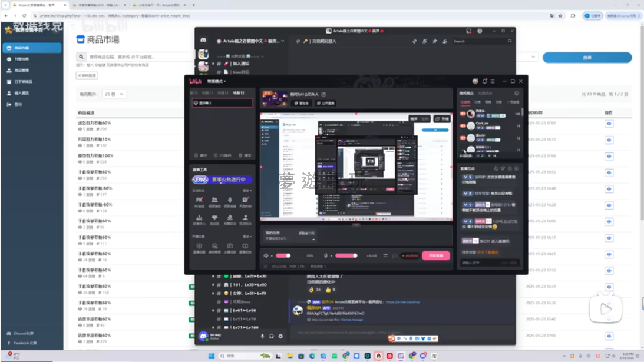Show pinned messages in the Discord channel
The width and height of the screenshot is (644, 362).
[434, 41]
